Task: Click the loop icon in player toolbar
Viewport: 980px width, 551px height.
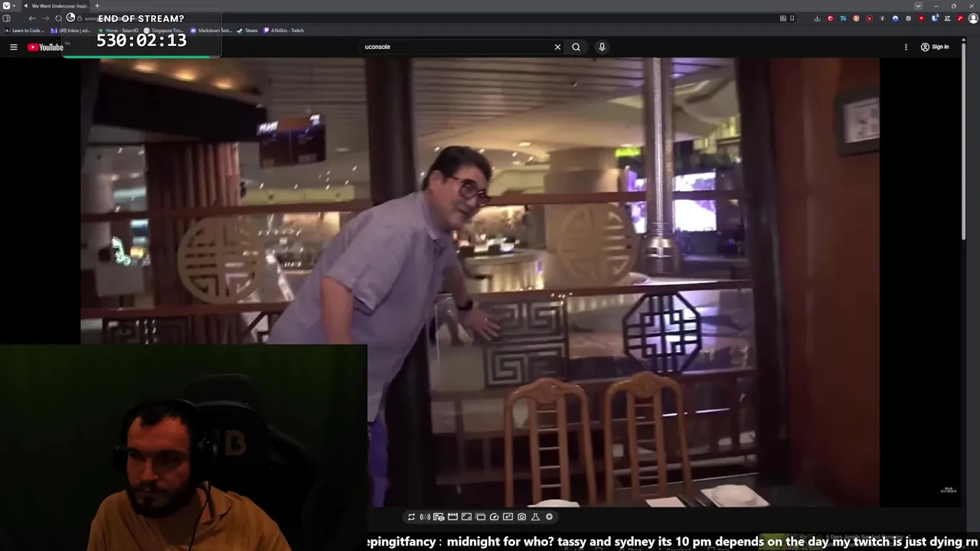Action: point(411,517)
